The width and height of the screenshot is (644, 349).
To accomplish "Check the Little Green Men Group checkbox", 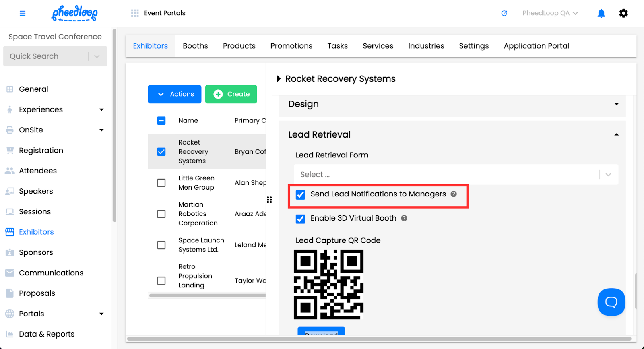I will 161,183.
